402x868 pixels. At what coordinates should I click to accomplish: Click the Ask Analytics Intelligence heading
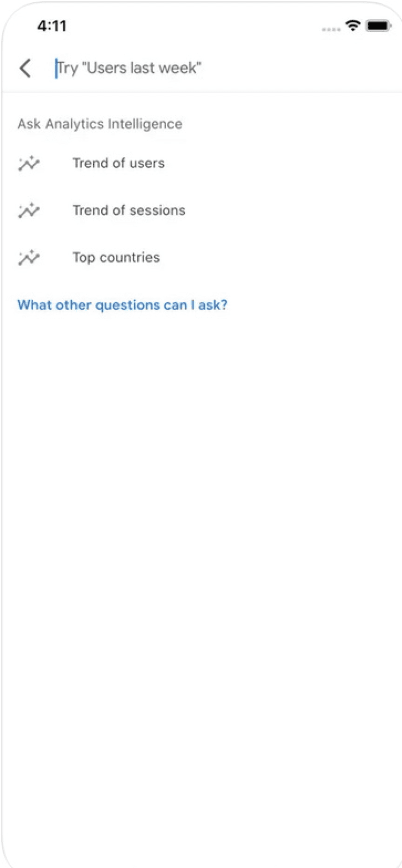click(100, 124)
